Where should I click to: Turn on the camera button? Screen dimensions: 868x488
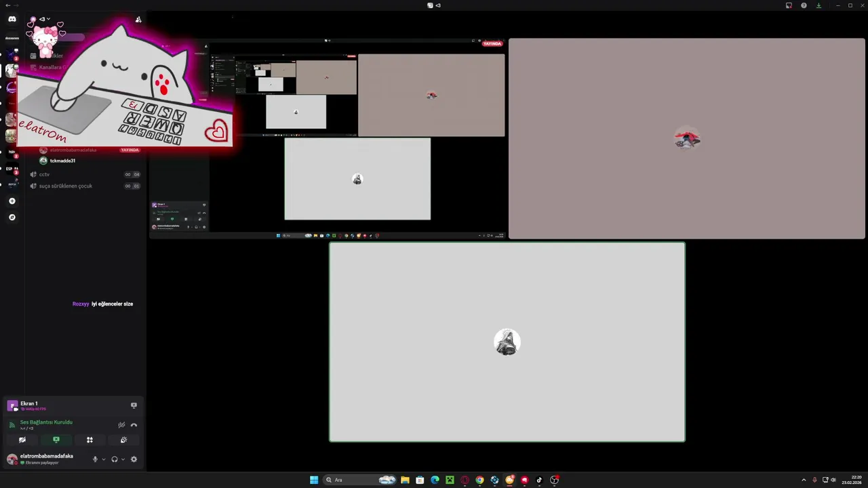tap(22, 440)
